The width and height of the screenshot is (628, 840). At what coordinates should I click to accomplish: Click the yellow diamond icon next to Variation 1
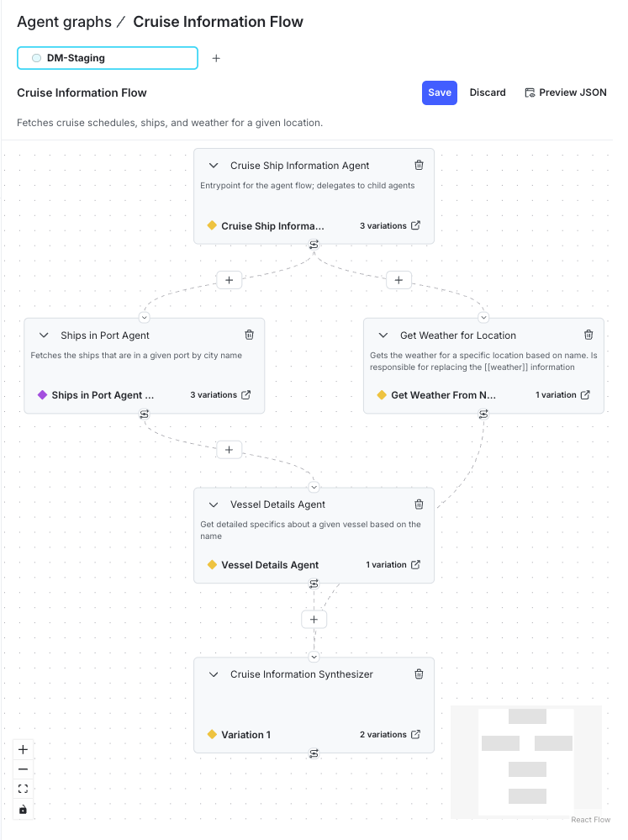(x=211, y=734)
